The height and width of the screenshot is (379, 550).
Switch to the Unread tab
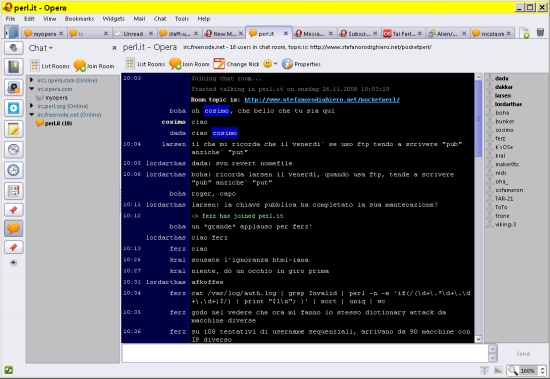133,33
